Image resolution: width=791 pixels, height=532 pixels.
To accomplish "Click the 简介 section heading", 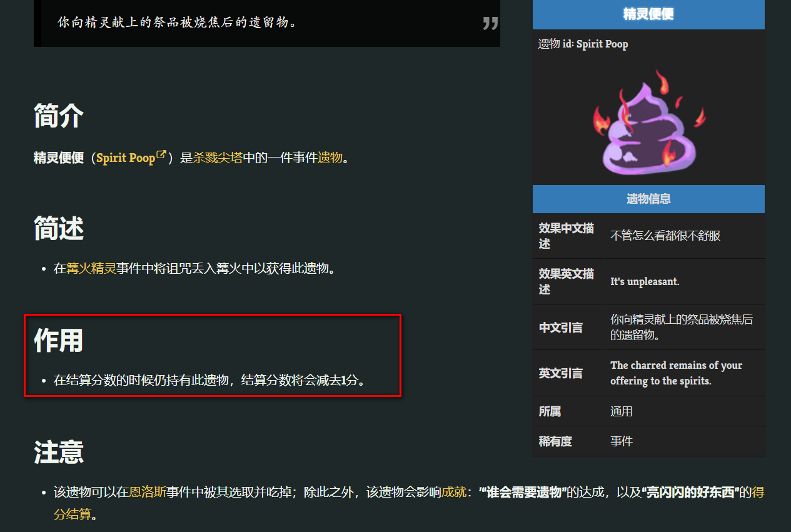I will tap(59, 116).
